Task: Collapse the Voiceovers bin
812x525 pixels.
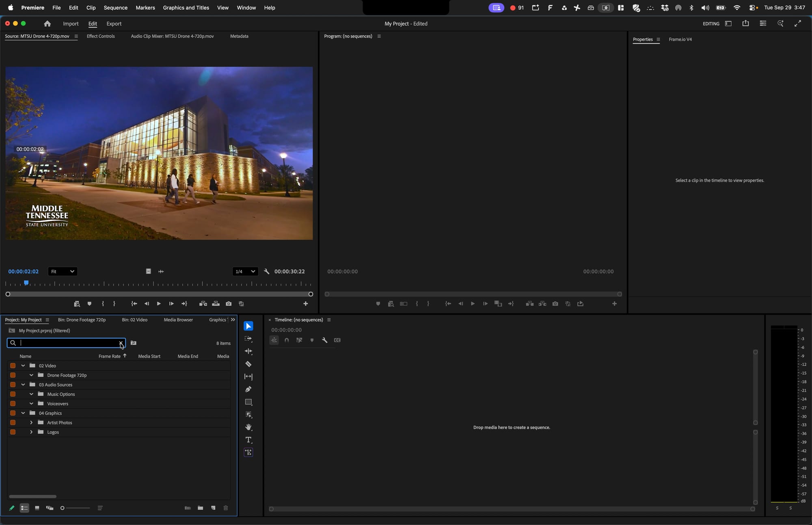Action: (x=31, y=404)
